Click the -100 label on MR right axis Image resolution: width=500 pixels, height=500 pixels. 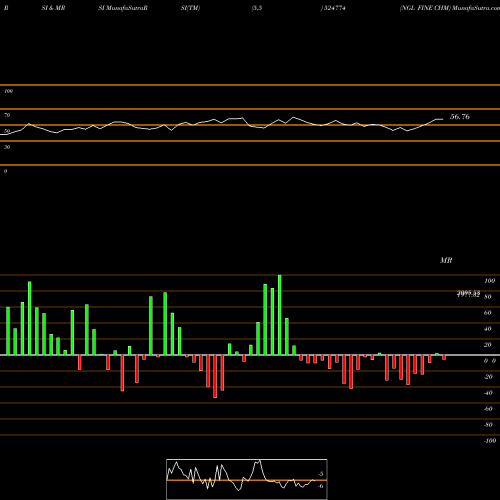[490, 441]
